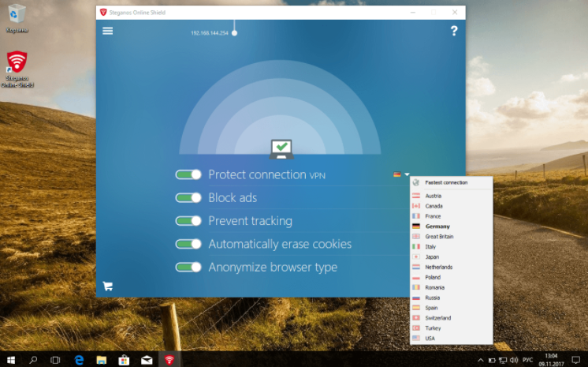Choose Fastest connection from the list
This screenshot has height=367, width=588.
452,182
